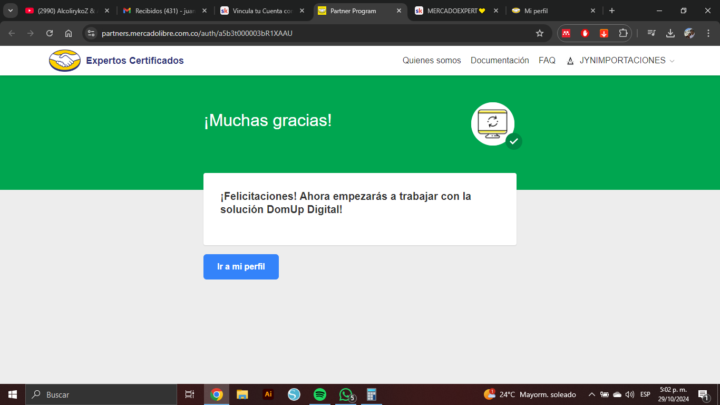The image size is (720, 405).
Task: Close the Gmail Recibidos tab
Action: pos(204,11)
